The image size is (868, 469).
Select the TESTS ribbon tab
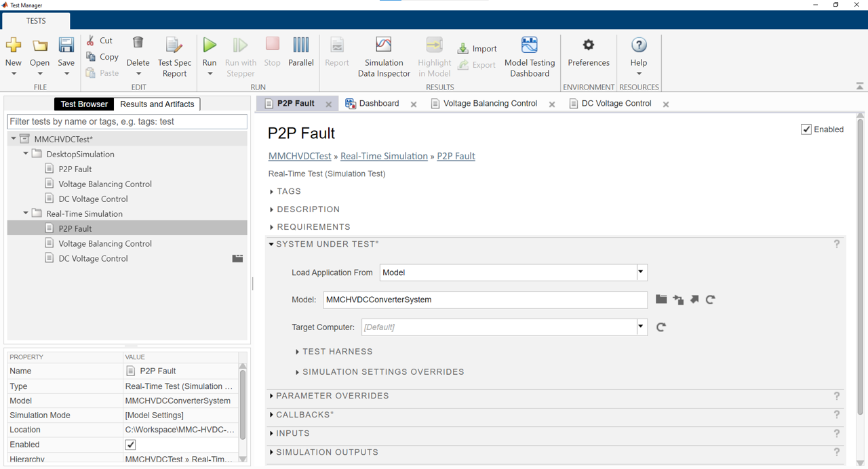coord(36,21)
